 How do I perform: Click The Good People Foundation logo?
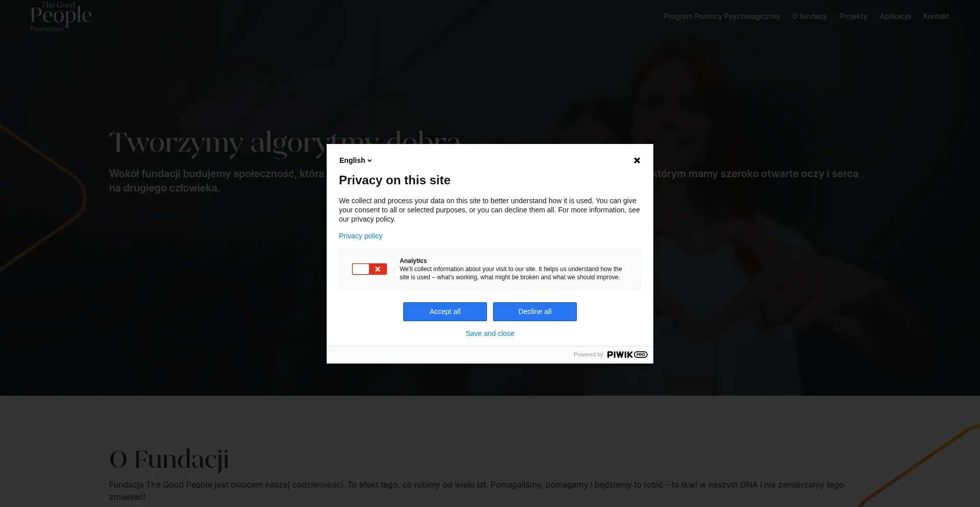(x=61, y=17)
